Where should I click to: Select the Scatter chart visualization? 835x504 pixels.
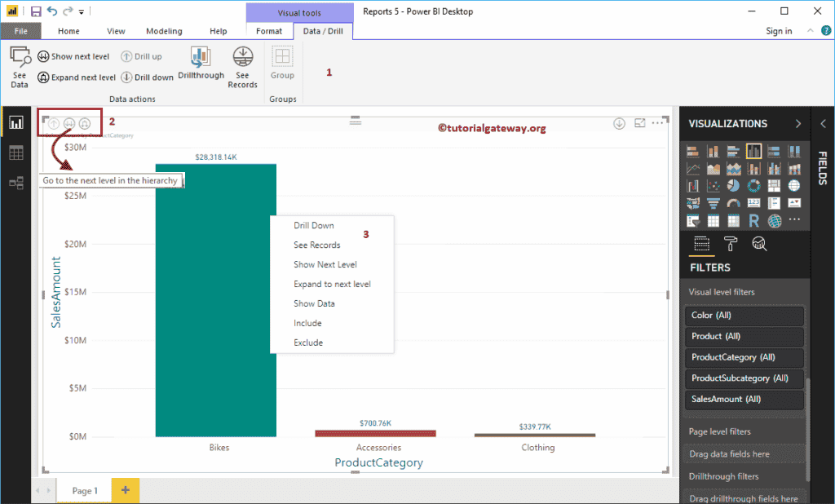[x=713, y=185]
